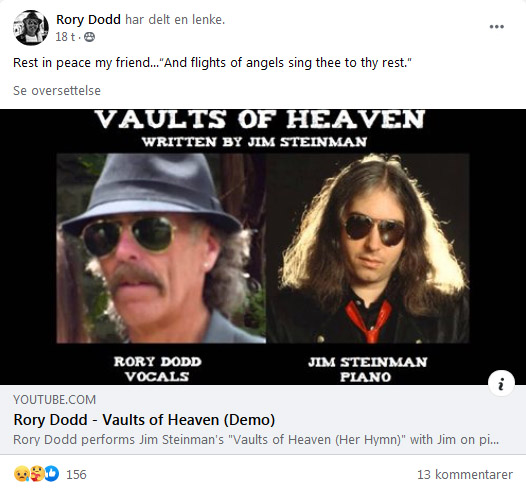
Task: Open the three-dot post options menu
Action: 496,27
